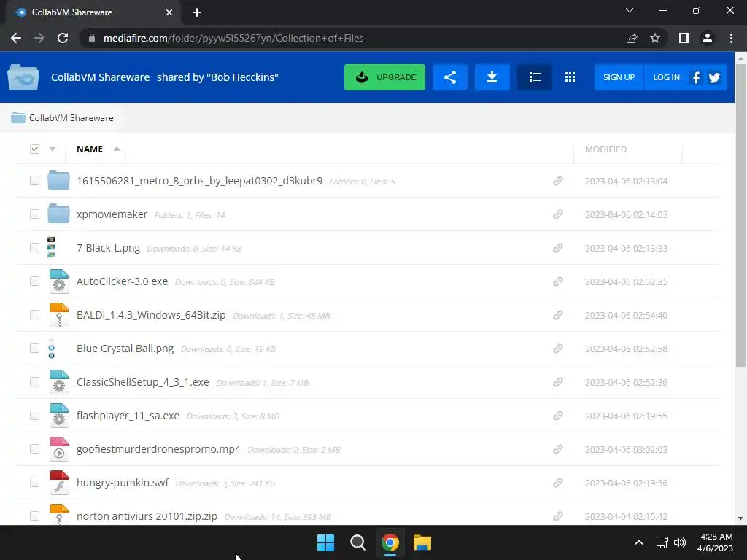Click the LOG IN button
The height and width of the screenshot is (560, 747).
tap(666, 77)
